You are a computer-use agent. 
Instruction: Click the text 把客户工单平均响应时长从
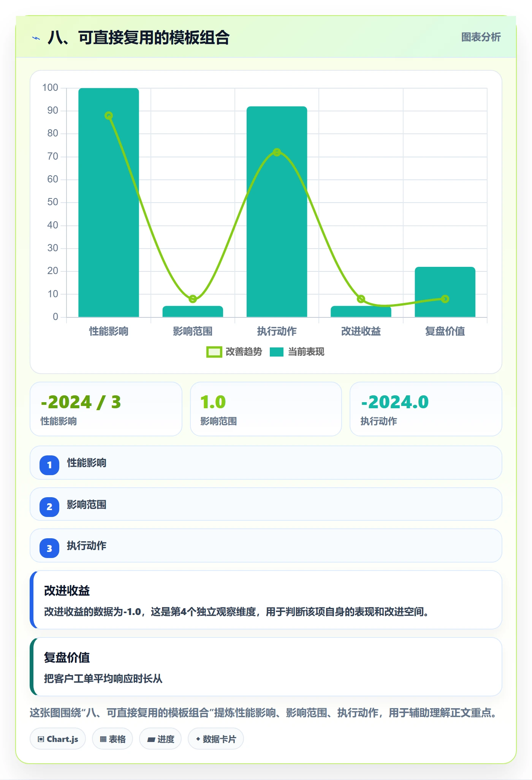click(103, 679)
